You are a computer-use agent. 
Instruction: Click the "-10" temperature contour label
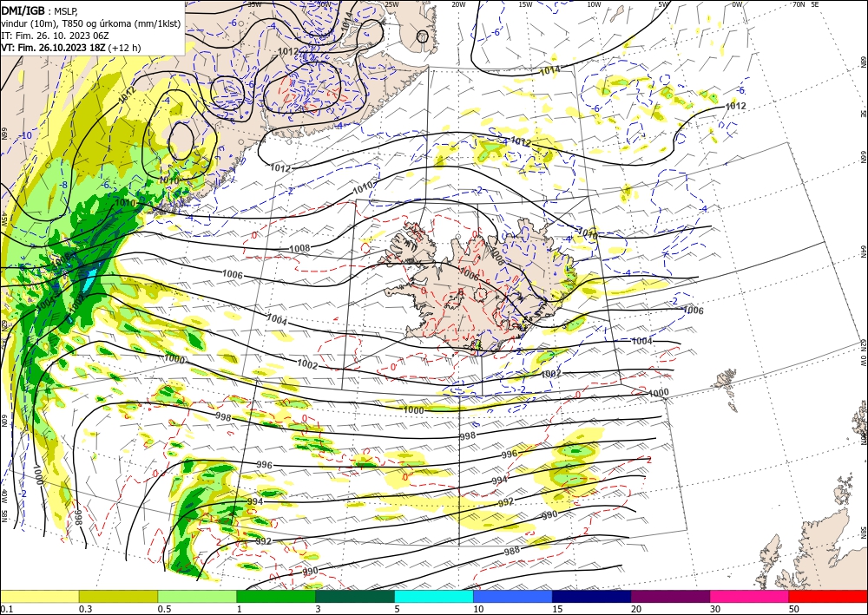click(26, 135)
